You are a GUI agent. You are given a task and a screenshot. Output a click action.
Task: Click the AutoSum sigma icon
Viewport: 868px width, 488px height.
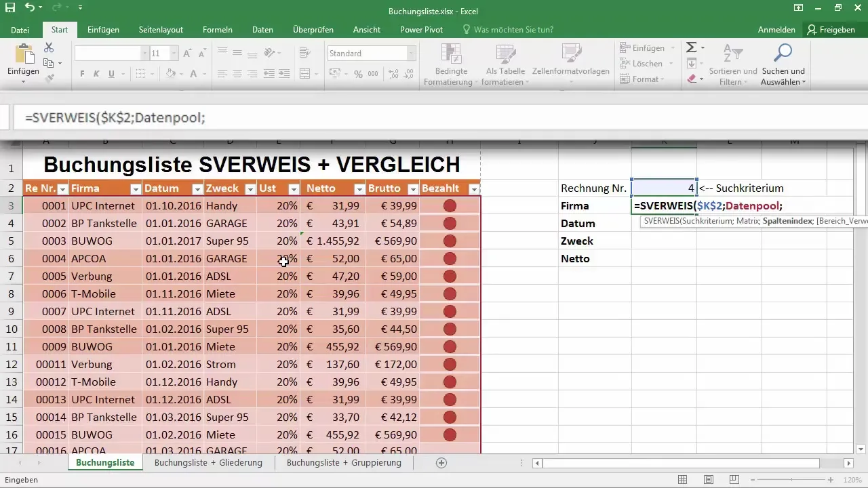[x=691, y=47]
